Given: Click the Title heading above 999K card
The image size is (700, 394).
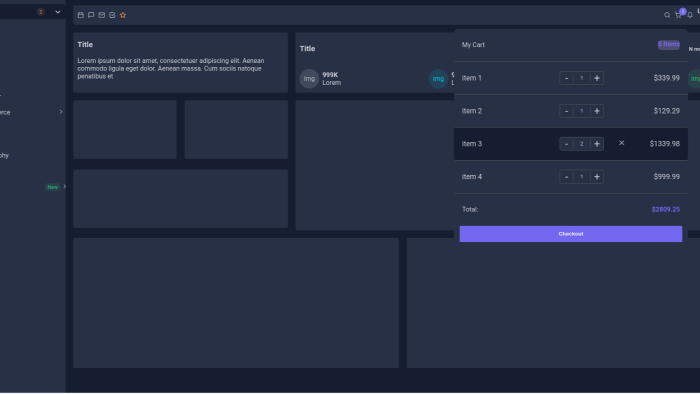Looking at the screenshot, I should [308, 49].
